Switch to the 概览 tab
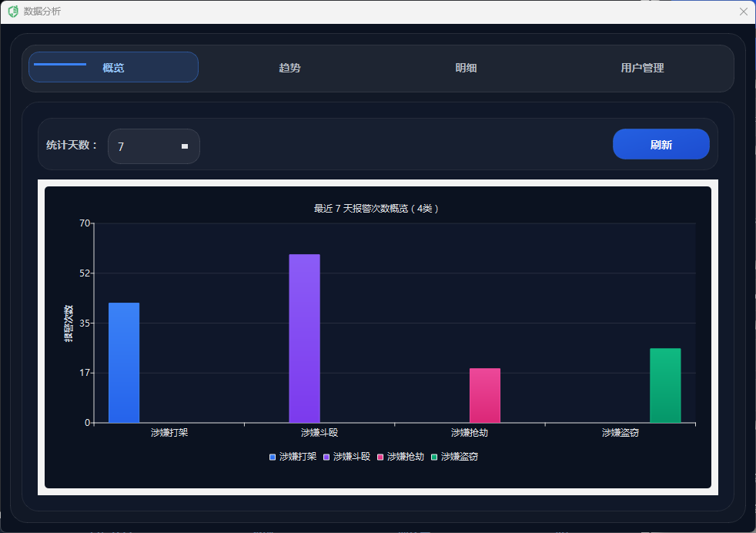This screenshot has width=756, height=533. (113, 68)
